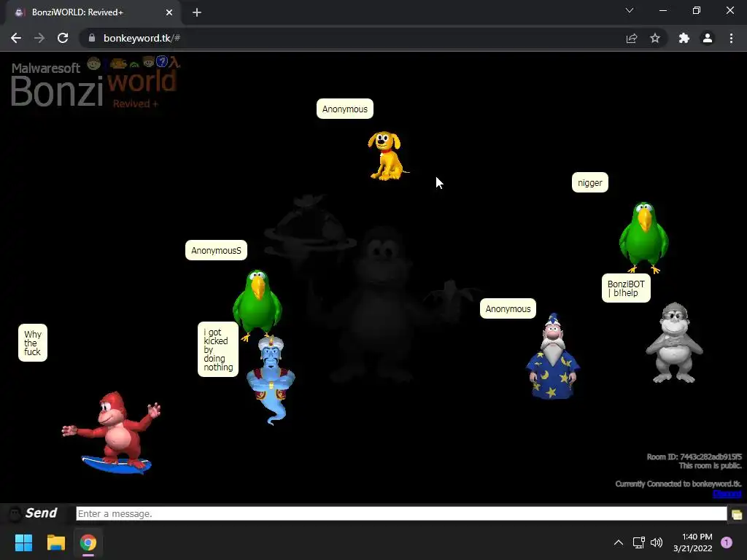Click the red gorilla on the surfboard
Image resolution: width=747 pixels, height=560 pixels.
click(x=112, y=432)
